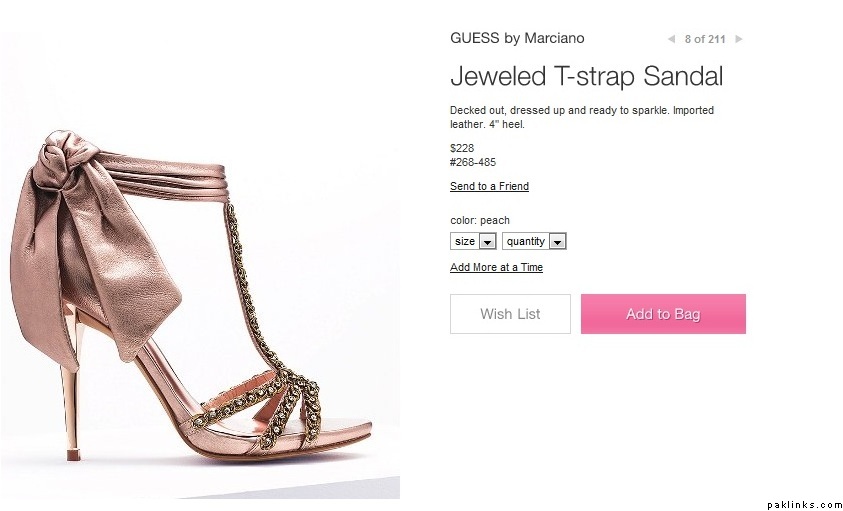Select the Jeweled T-strap Sandal title
843x511 pixels.
tap(586, 77)
